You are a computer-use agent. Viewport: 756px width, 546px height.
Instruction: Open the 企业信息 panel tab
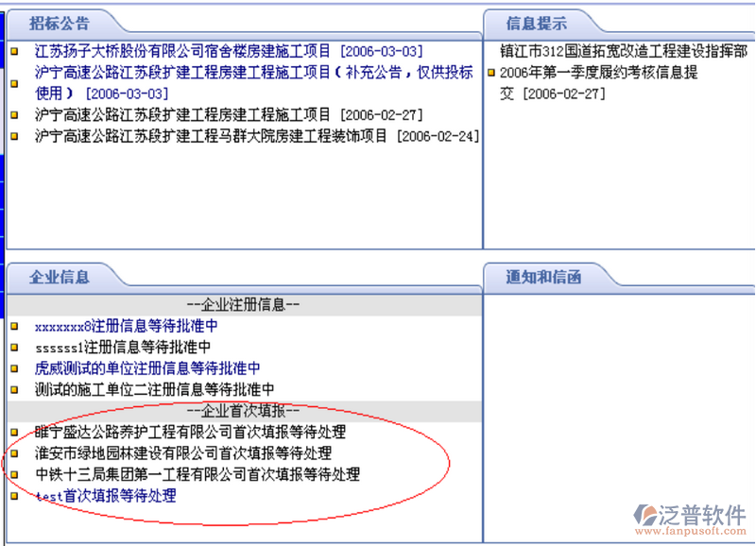pyautogui.click(x=59, y=277)
